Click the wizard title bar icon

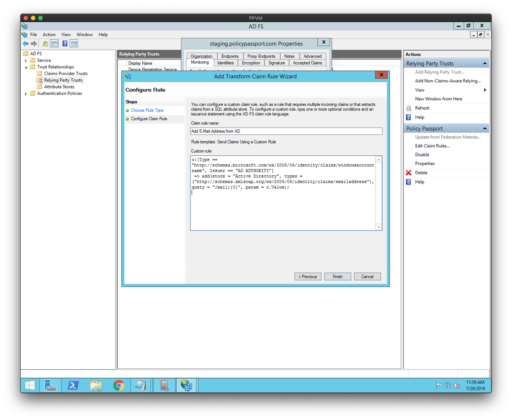pyautogui.click(x=128, y=76)
